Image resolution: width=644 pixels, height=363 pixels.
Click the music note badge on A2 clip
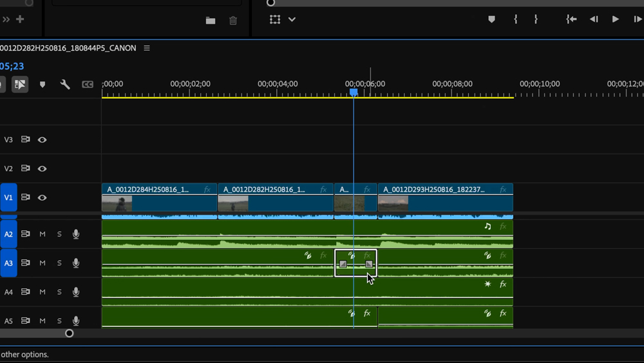coord(488,226)
